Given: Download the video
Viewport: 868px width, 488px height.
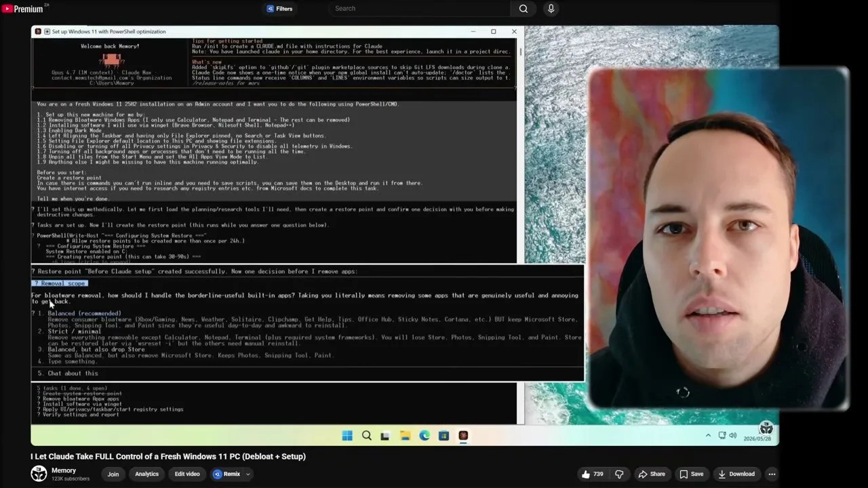Looking at the screenshot, I should (x=736, y=474).
